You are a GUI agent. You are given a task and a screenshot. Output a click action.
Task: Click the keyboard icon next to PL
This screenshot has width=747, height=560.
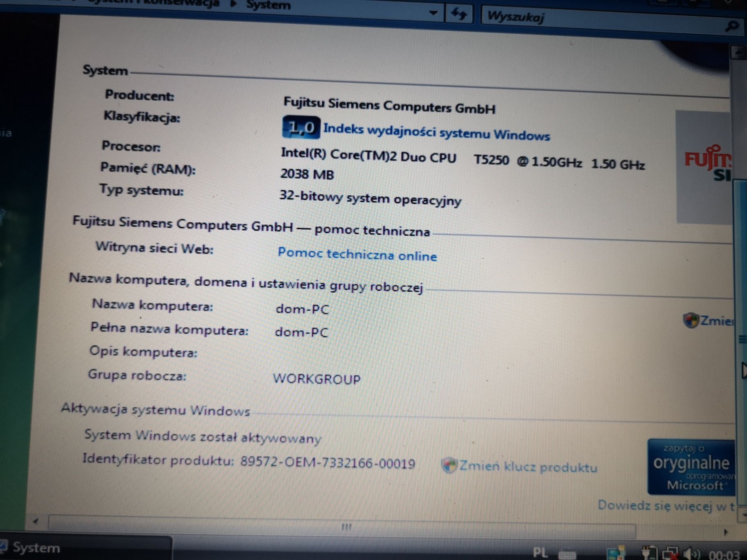pyautogui.click(x=567, y=555)
